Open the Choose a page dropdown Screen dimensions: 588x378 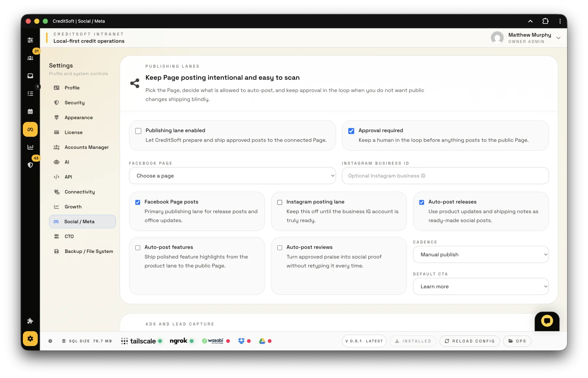pyautogui.click(x=232, y=176)
